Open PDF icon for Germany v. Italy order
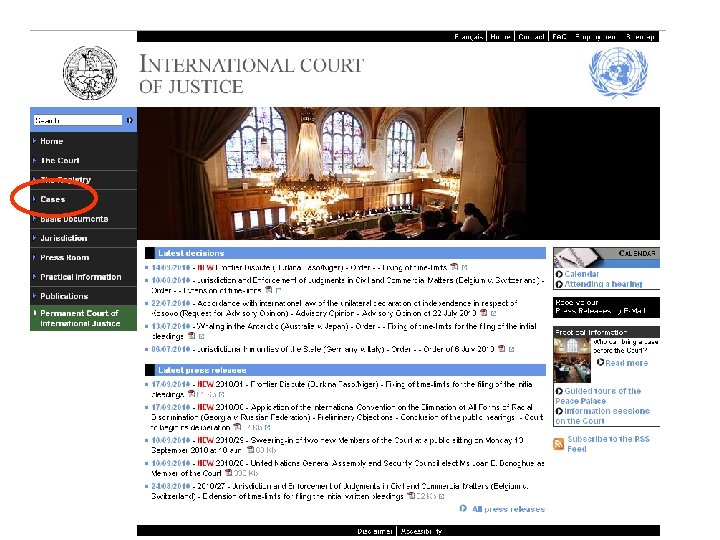This screenshot has width=720, height=540. [501, 349]
